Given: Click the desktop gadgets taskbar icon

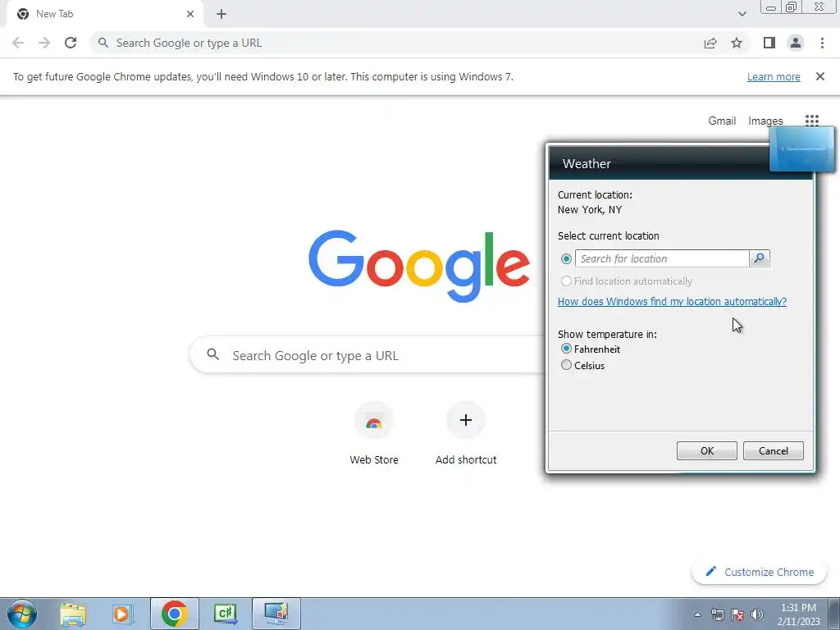Looking at the screenshot, I should coord(276,614).
